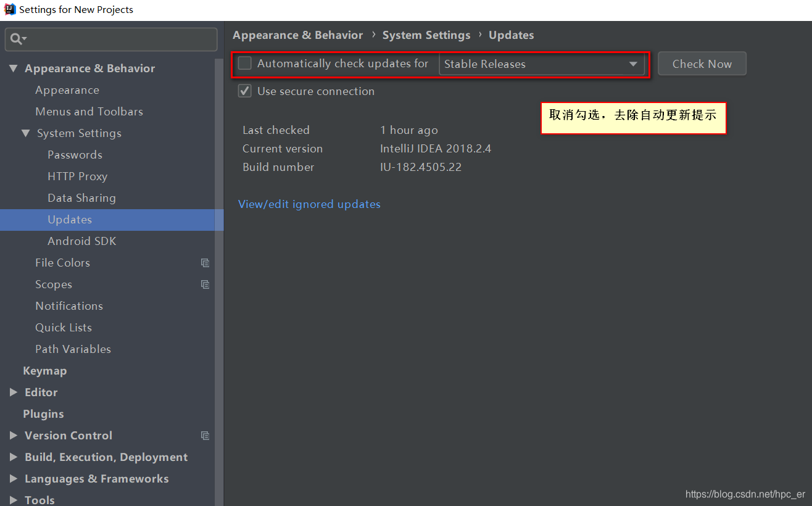This screenshot has height=506, width=812.
Task: Expand the Tools section
Action: (14, 500)
